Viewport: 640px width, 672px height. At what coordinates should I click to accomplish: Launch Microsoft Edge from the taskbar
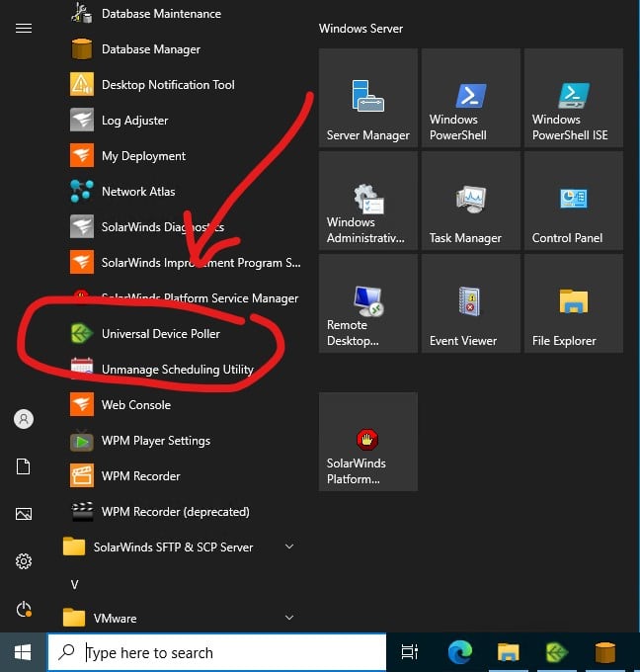(459, 652)
